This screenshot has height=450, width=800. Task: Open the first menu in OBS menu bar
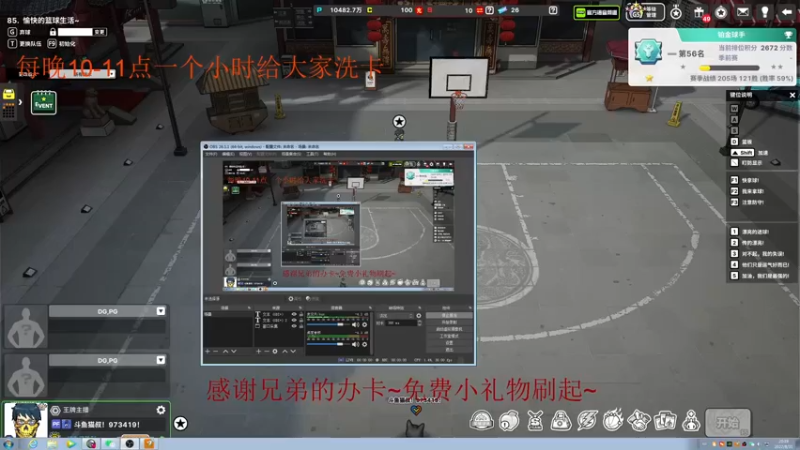click(x=211, y=154)
